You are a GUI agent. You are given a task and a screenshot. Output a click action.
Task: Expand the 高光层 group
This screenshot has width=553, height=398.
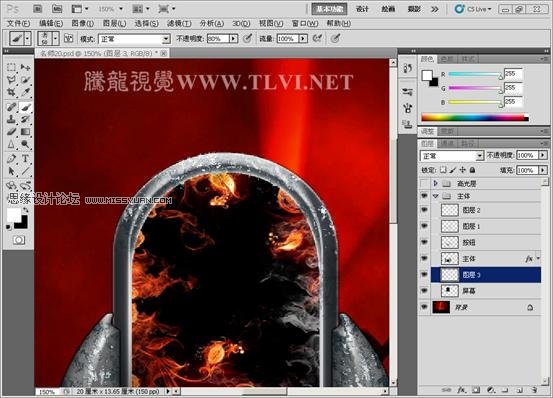(x=436, y=184)
